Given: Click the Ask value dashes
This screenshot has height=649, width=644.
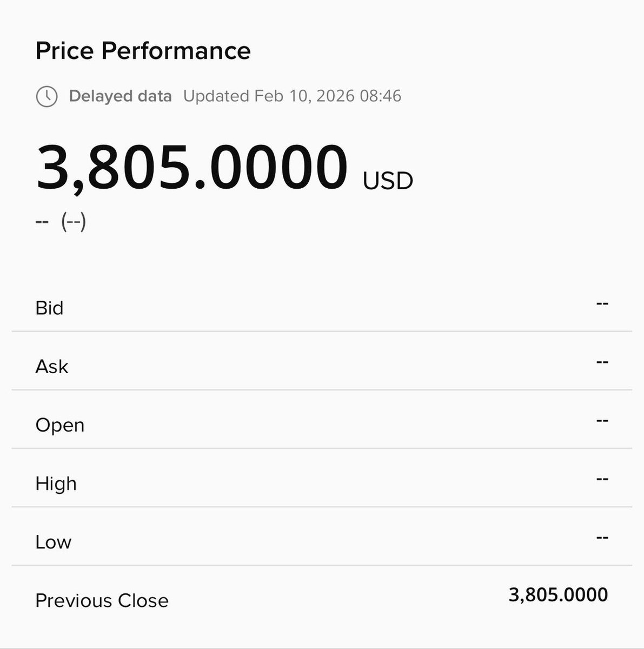Looking at the screenshot, I should coord(602,362).
